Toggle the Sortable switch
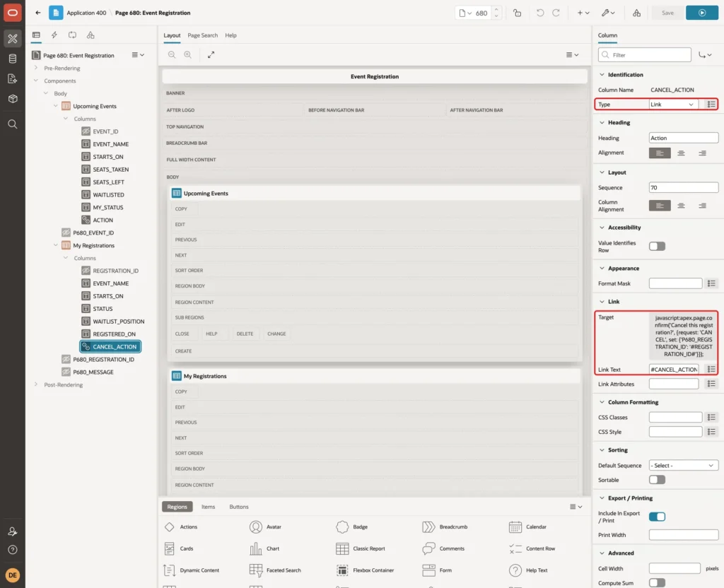 pyautogui.click(x=657, y=480)
